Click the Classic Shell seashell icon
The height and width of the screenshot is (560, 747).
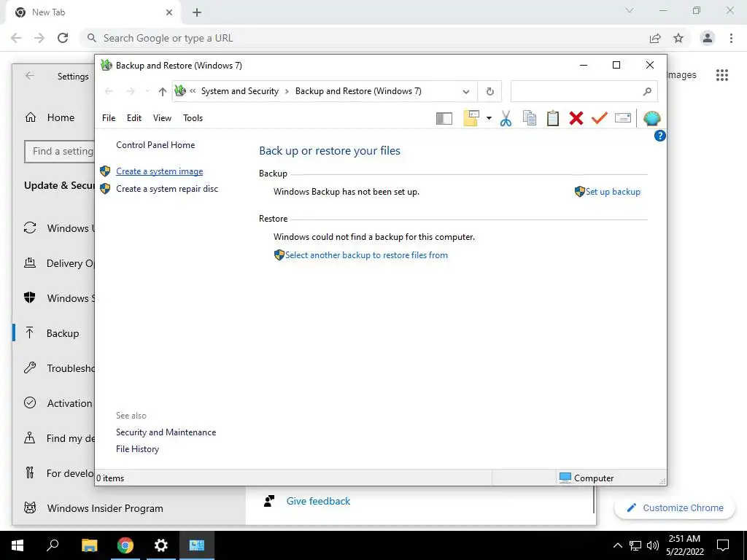pos(651,118)
